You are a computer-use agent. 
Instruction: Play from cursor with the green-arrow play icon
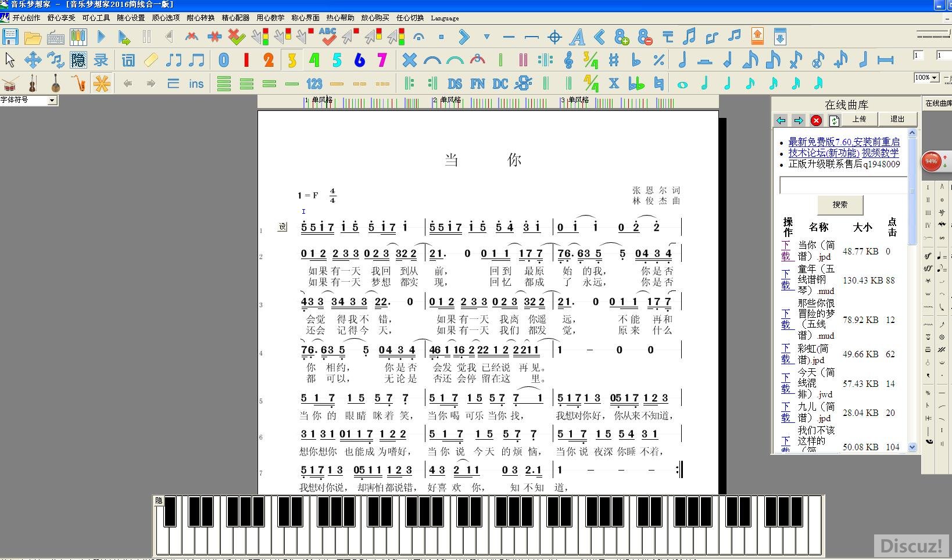[x=124, y=38]
